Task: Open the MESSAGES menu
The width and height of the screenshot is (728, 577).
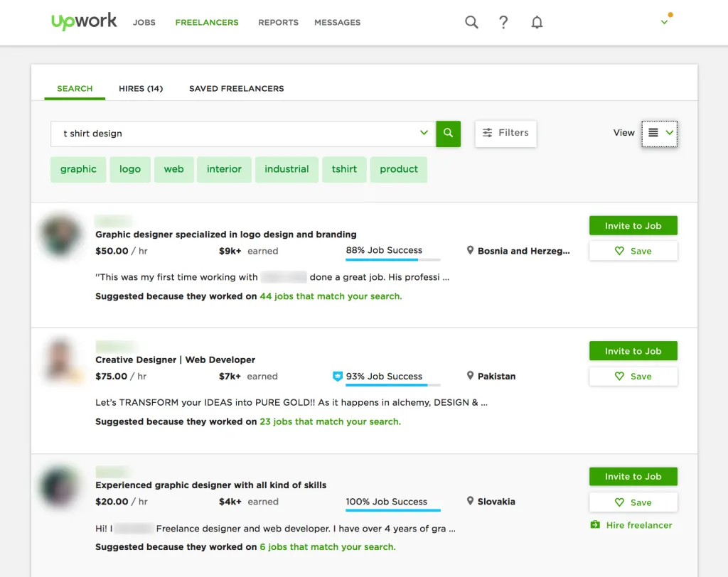Action: click(x=337, y=22)
